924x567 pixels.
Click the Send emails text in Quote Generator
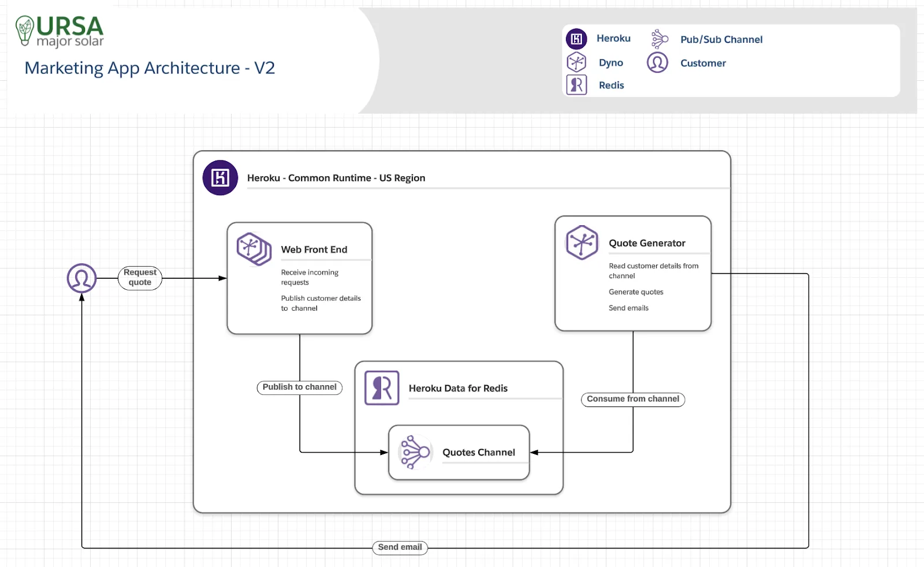click(x=628, y=308)
